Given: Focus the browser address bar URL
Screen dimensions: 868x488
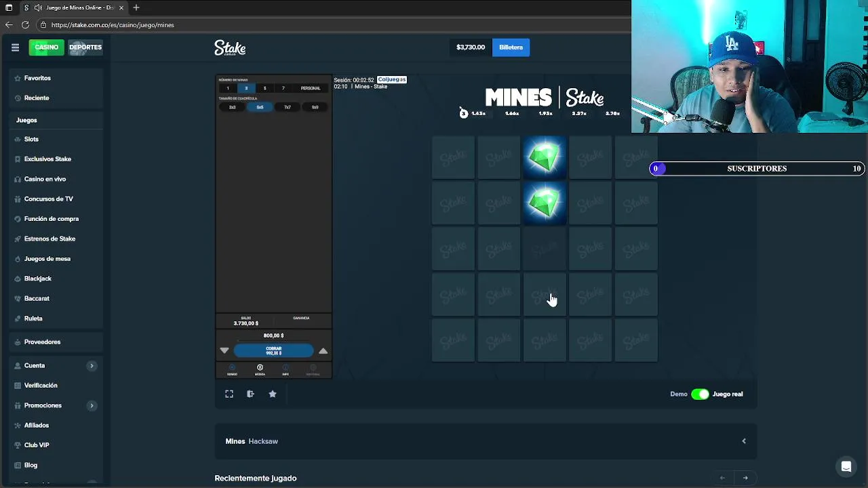Looking at the screenshot, I should [x=113, y=25].
